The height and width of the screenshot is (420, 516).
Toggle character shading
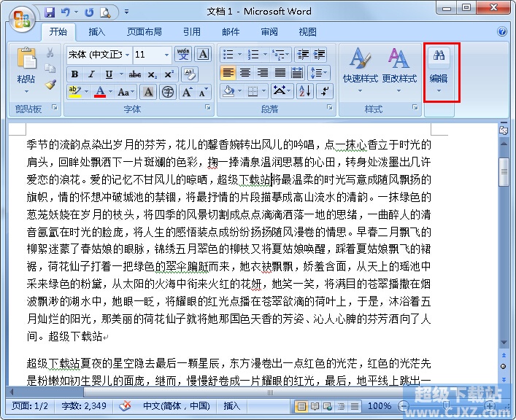[x=148, y=92]
